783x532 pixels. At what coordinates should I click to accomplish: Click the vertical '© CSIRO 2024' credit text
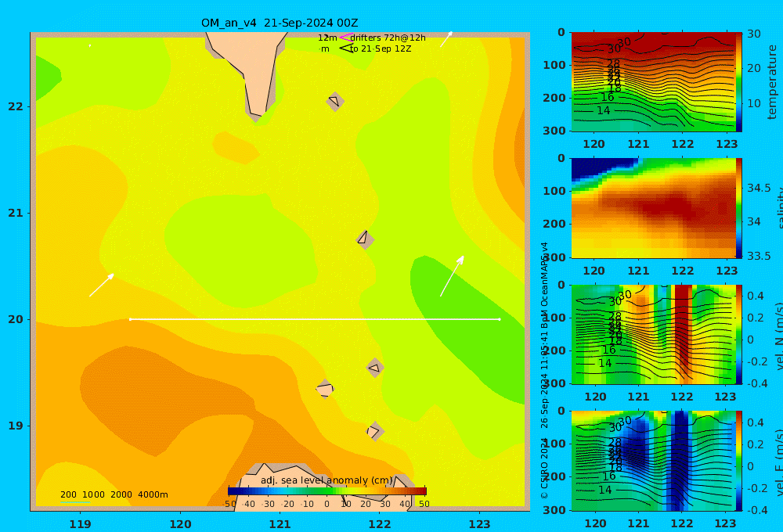[x=544, y=468]
